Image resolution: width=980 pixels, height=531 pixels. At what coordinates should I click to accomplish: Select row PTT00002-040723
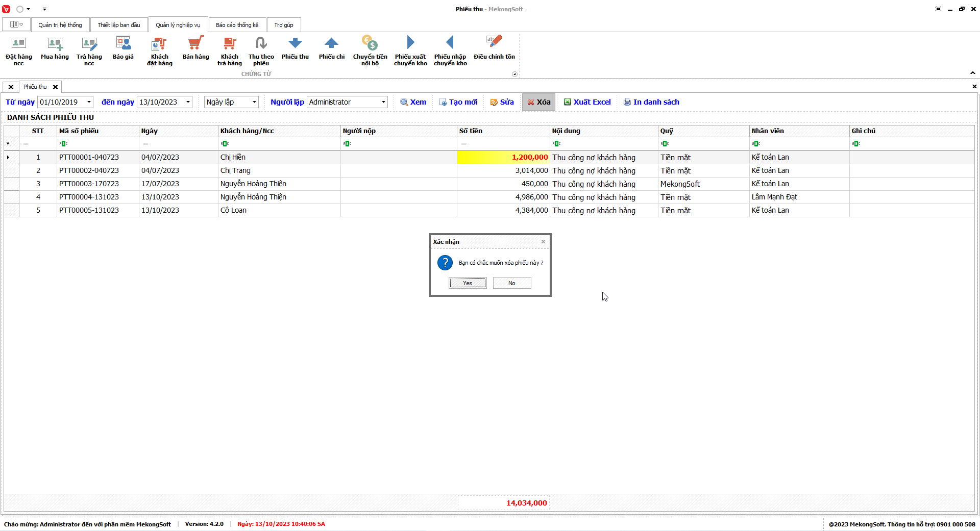(489, 171)
